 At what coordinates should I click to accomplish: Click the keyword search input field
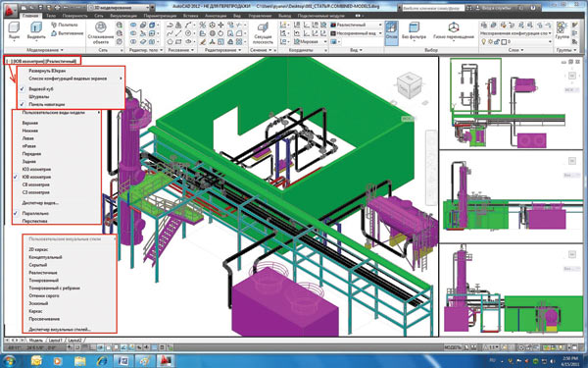coord(433,8)
